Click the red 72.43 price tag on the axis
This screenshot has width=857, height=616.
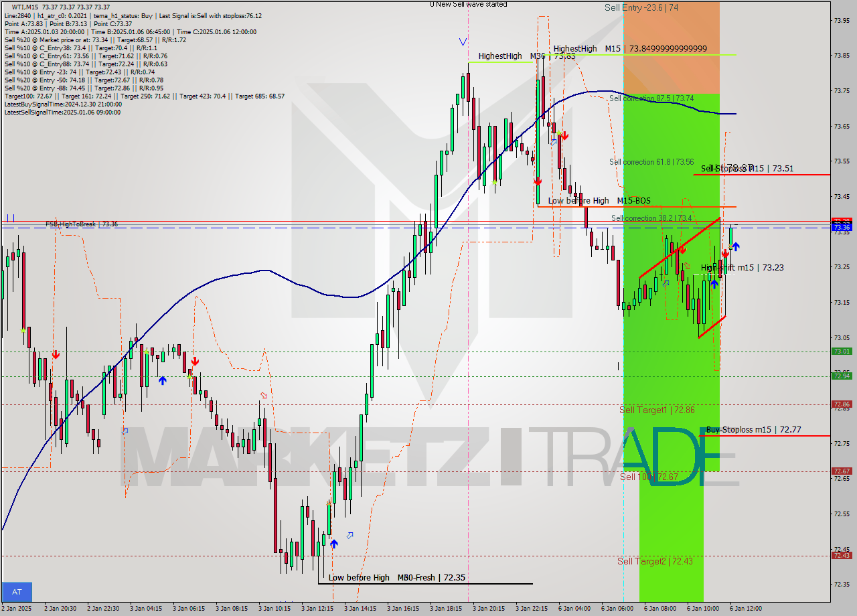842,555
